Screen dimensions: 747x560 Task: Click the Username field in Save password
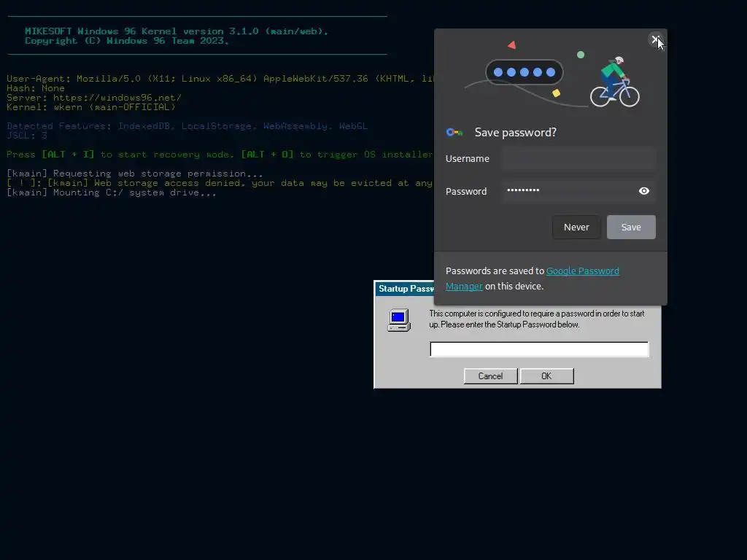[x=578, y=158]
